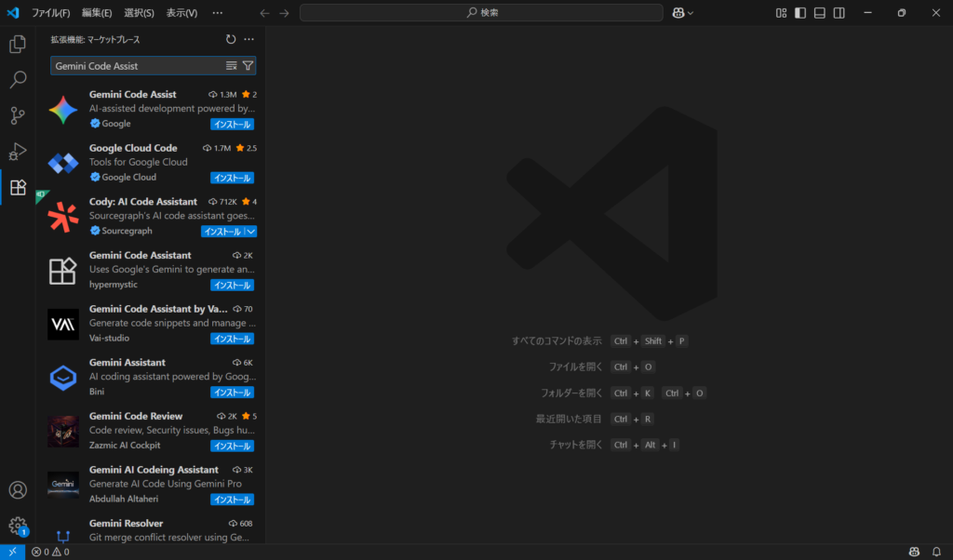Open the Source Control view
Image resolution: width=953 pixels, height=560 pixels.
coord(17,115)
